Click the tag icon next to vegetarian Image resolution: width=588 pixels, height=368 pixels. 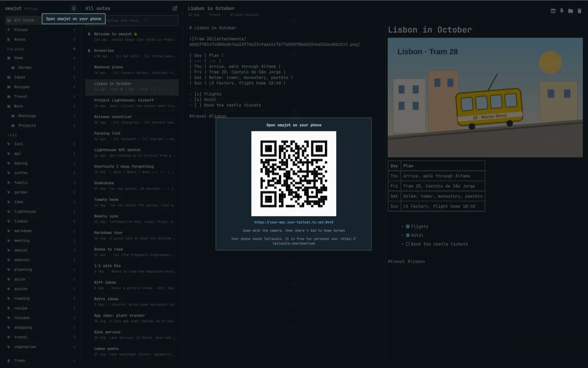point(9,347)
